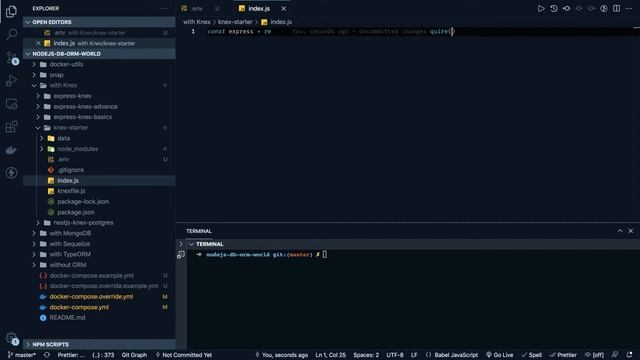Screen dimensions: 640x360
Task: Collapse the NODEJS-DB-ORM-WORLD section
Action: click(99, 53)
